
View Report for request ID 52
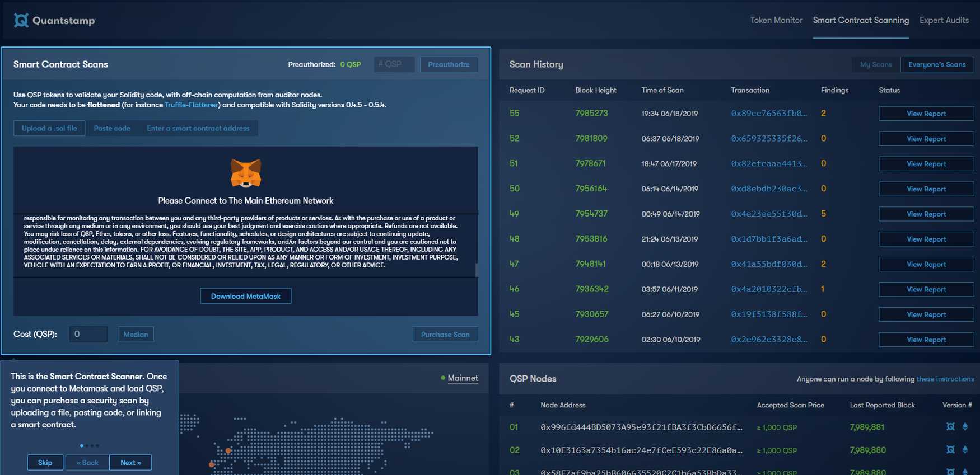click(x=926, y=139)
